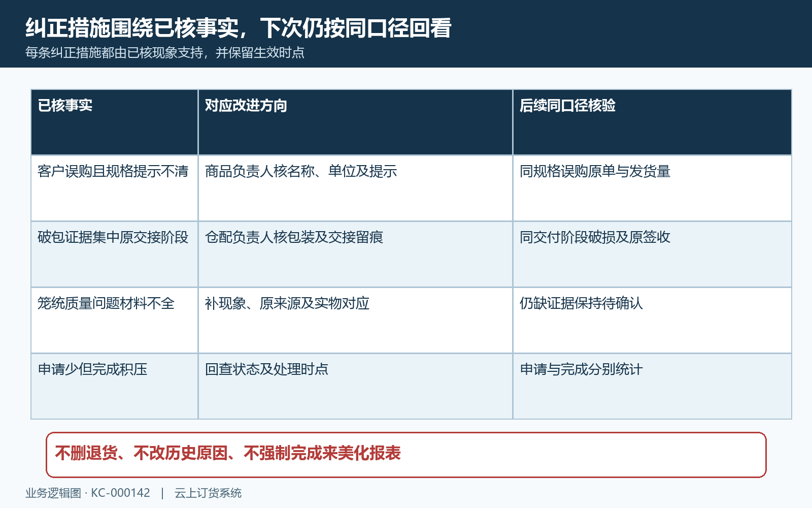Click the slide title 纠正措施围绕已核事实
Image resolution: width=812 pixels, height=508 pixels.
click(x=239, y=28)
